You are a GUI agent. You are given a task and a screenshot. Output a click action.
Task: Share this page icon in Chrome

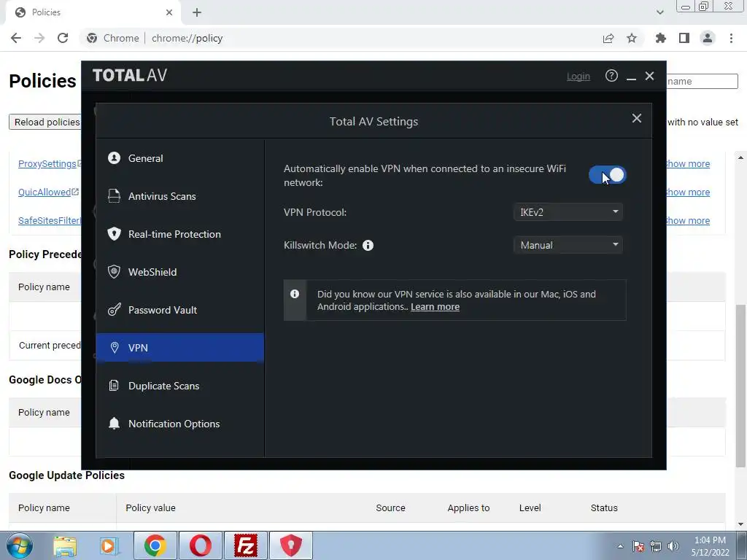click(x=608, y=38)
